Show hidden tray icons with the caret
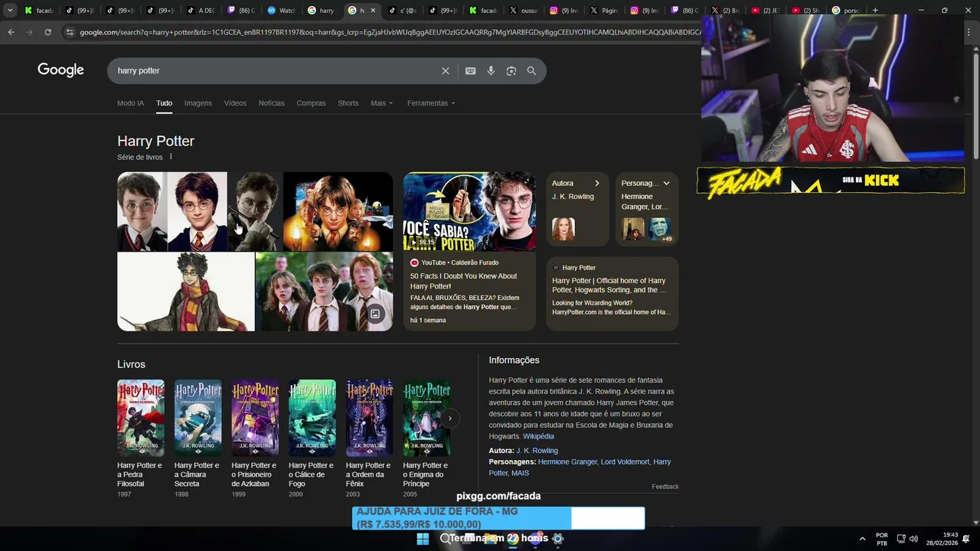The width and height of the screenshot is (980, 551). [862, 539]
